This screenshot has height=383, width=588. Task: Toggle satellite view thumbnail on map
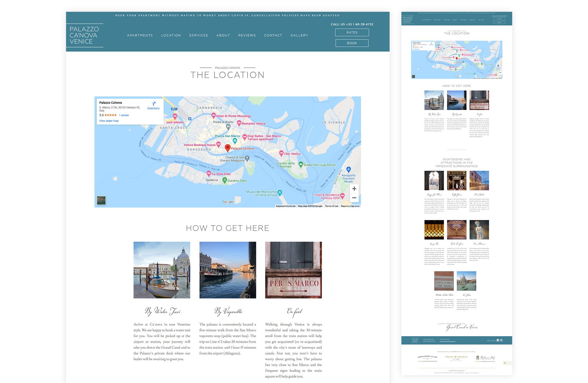coord(101,200)
